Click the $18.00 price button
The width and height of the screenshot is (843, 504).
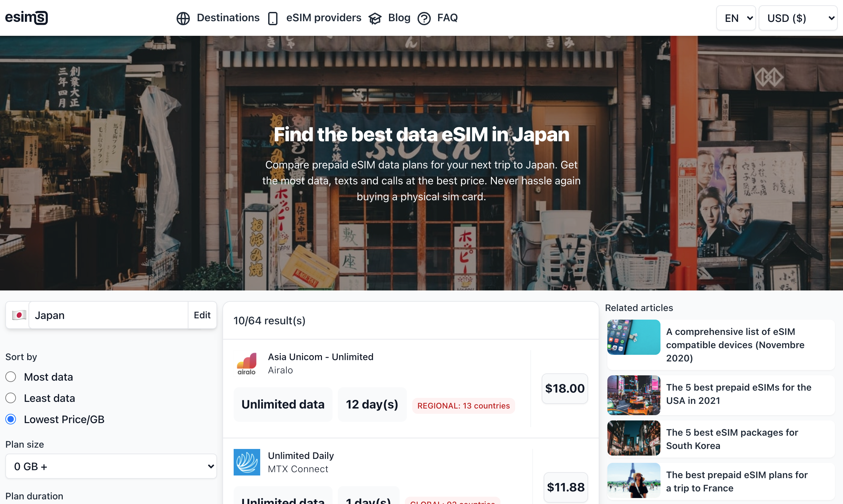(564, 388)
